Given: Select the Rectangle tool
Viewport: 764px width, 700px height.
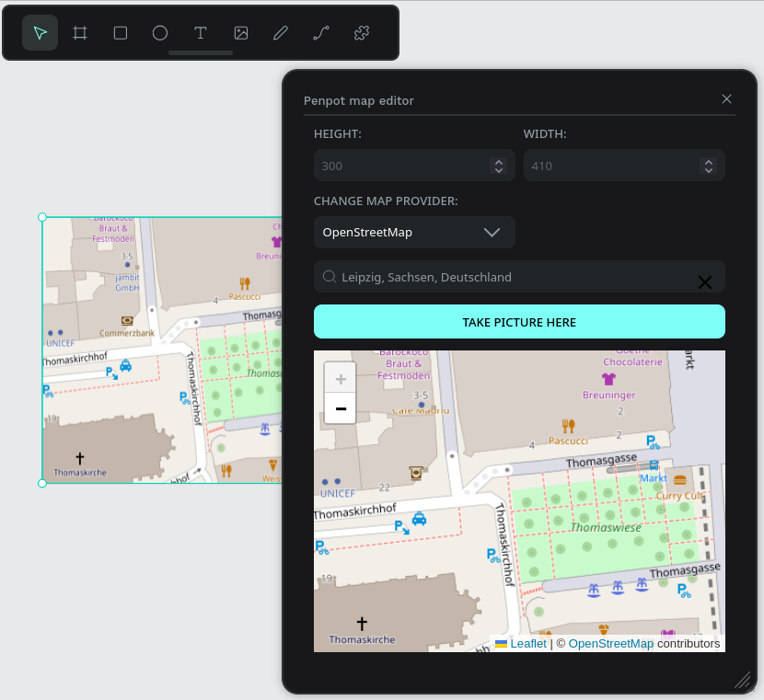Looking at the screenshot, I should (x=121, y=33).
